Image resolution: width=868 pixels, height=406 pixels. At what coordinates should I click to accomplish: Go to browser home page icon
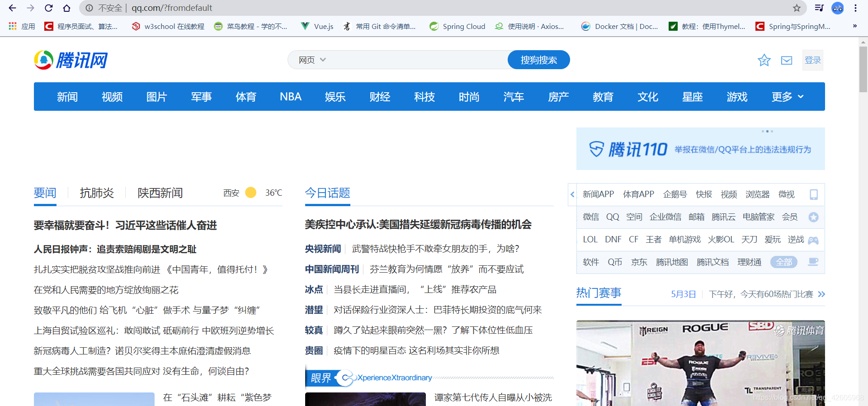66,8
